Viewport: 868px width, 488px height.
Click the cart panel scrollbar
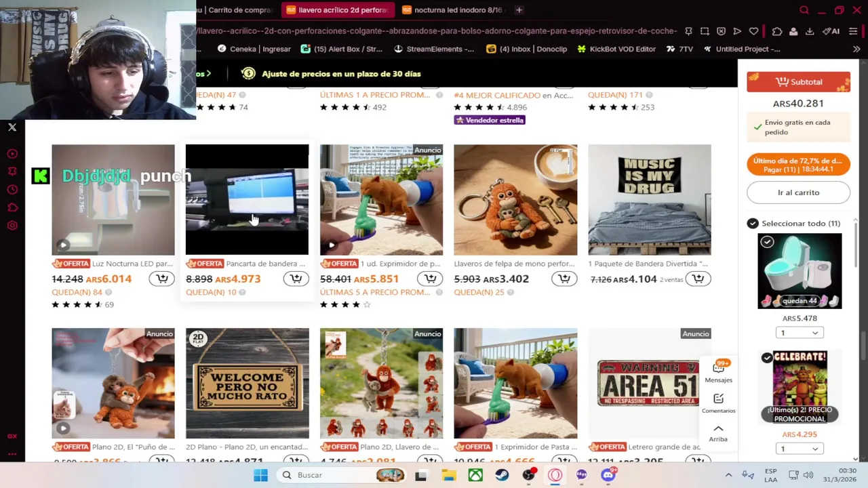(855, 244)
